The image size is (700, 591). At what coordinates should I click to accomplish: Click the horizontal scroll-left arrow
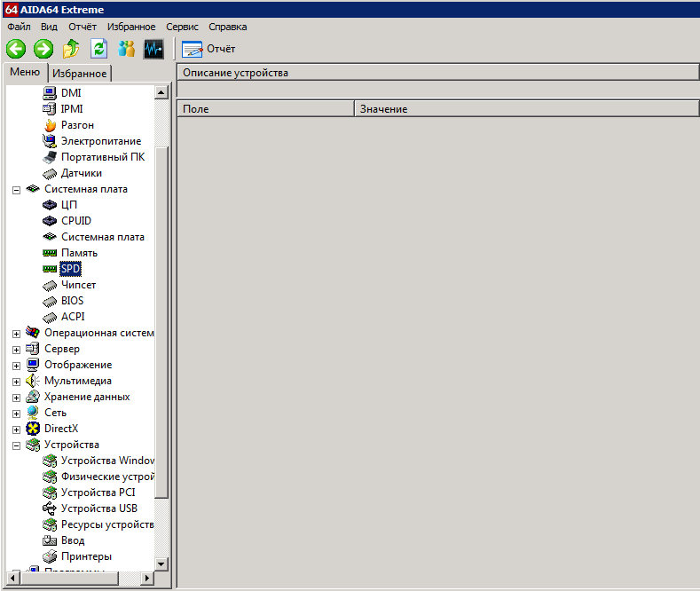click(x=13, y=579)
